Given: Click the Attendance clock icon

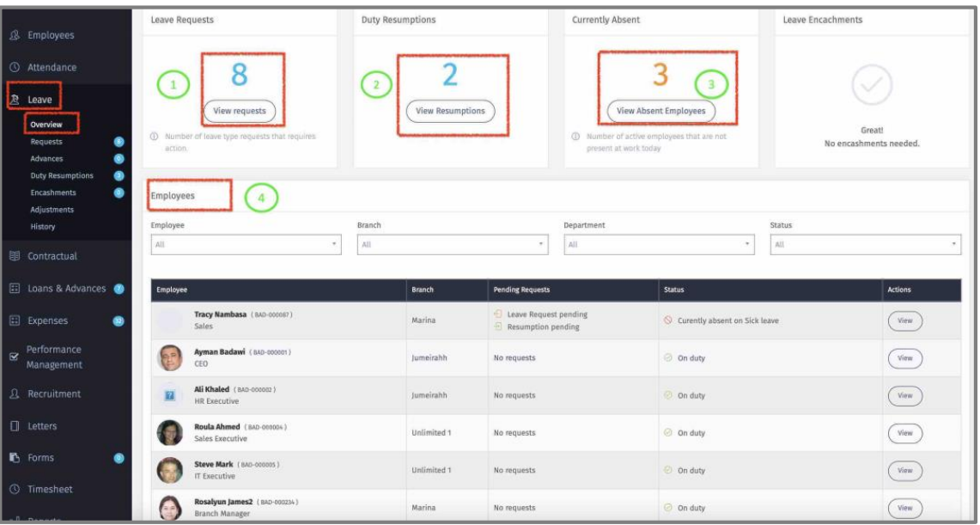Looking at the screenshot, I should 15,67.
